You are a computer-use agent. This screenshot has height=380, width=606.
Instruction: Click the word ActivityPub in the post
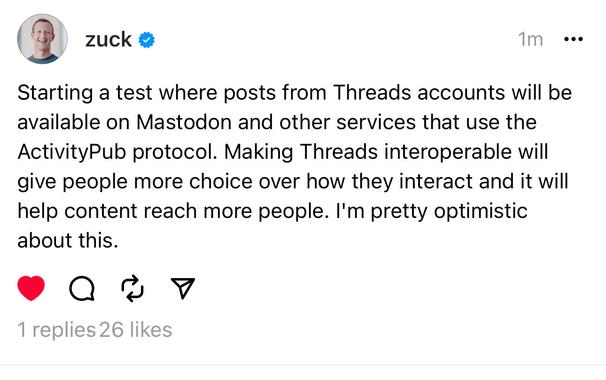[x=72, y=152]
